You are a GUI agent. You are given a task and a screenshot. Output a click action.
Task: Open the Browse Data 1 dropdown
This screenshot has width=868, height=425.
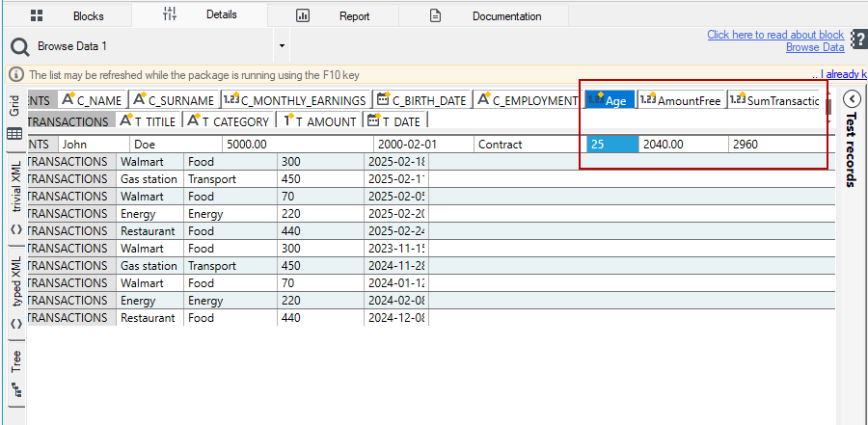click(x=282, y=46)
